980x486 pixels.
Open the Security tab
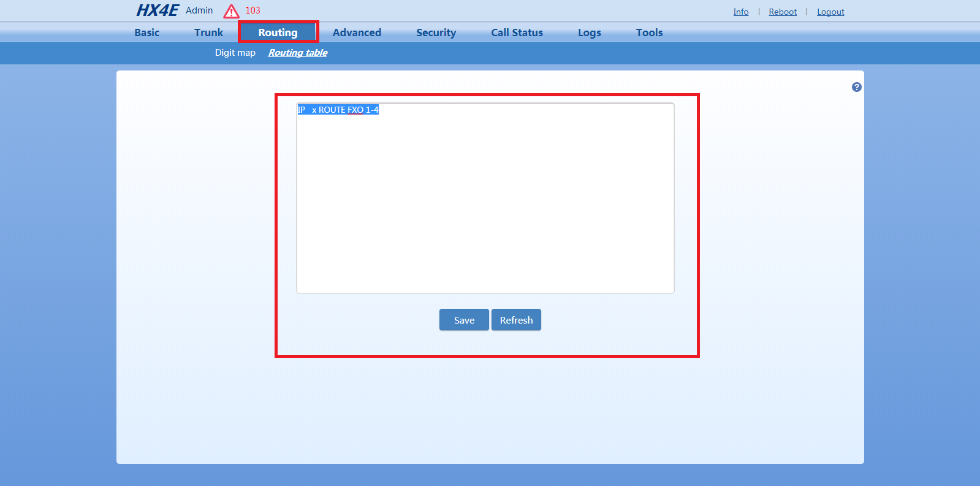click(x=436, y=32)
